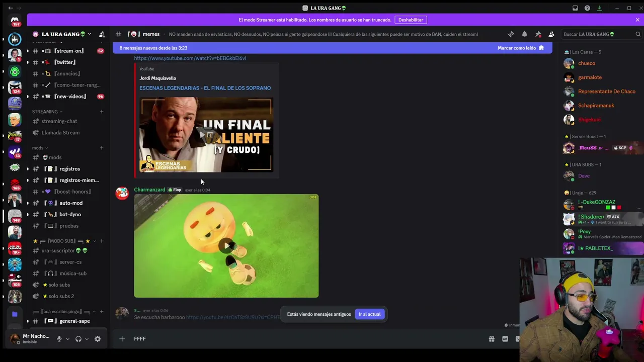Screen dimensions: 644x362
Task: Open Jordi Maquiavello channel link
Action: click(x=158, y=78)
